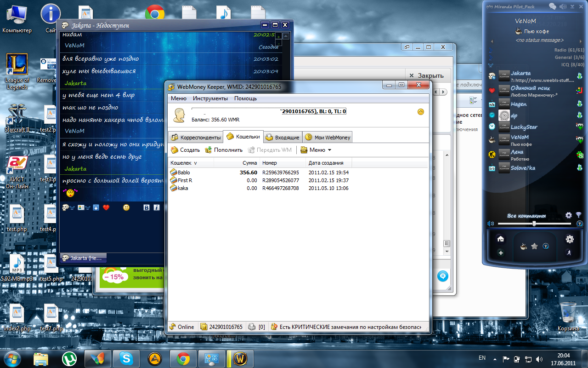Click the red heart icon in chat toolbar
The height and width of the screenshot is (368, 588).
click(x=106, y=208)
